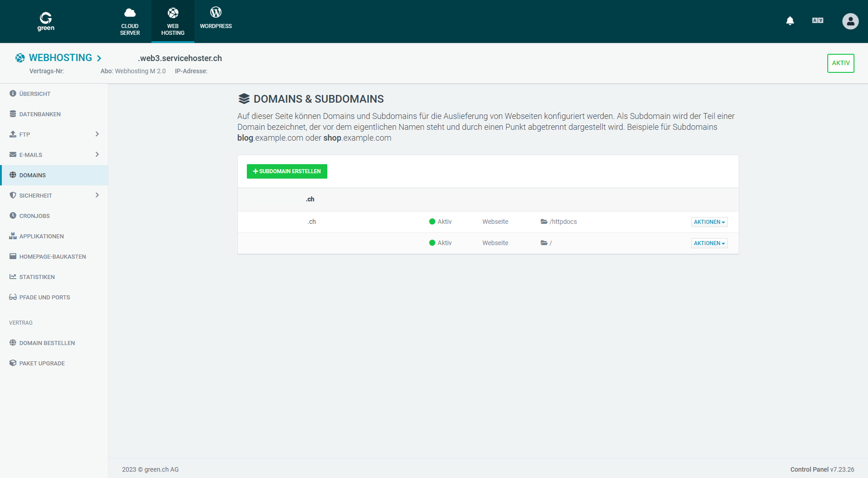Open AKTIONEN dropdown for the second domain row
868x478 pixels.
click(x=709, y=243)
